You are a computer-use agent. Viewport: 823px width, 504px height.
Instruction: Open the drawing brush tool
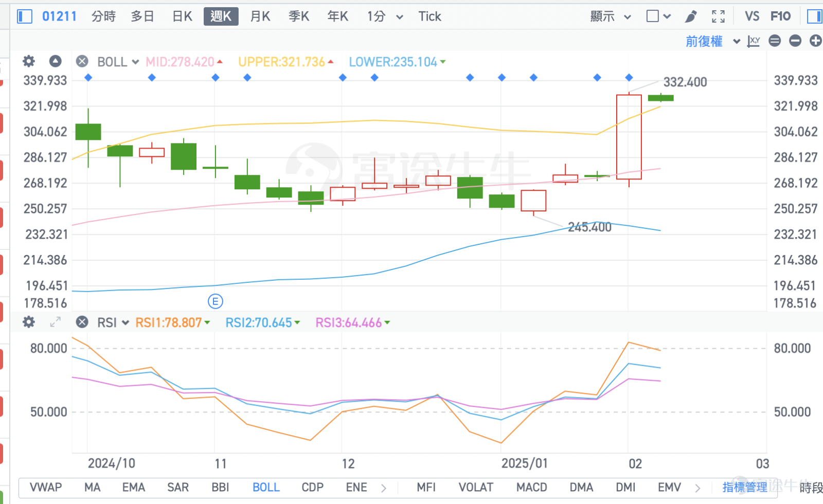pyautogui.click(x=691, y=16)
